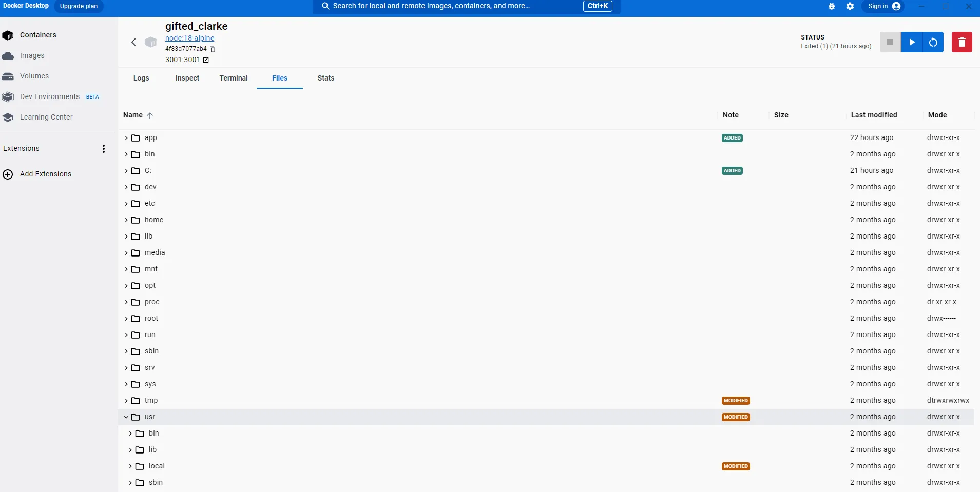
Task: Open Docker Desktop settings gear
Action: [850, 6]
